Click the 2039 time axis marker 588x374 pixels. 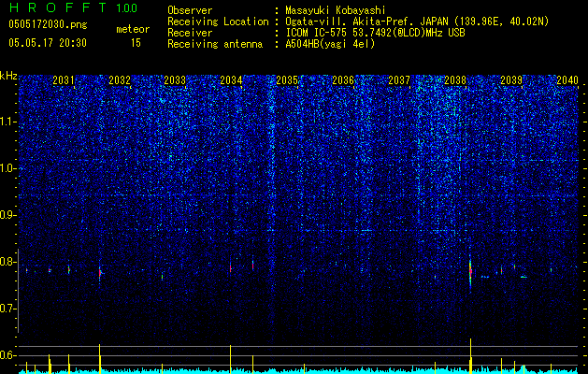click(511, 79)
